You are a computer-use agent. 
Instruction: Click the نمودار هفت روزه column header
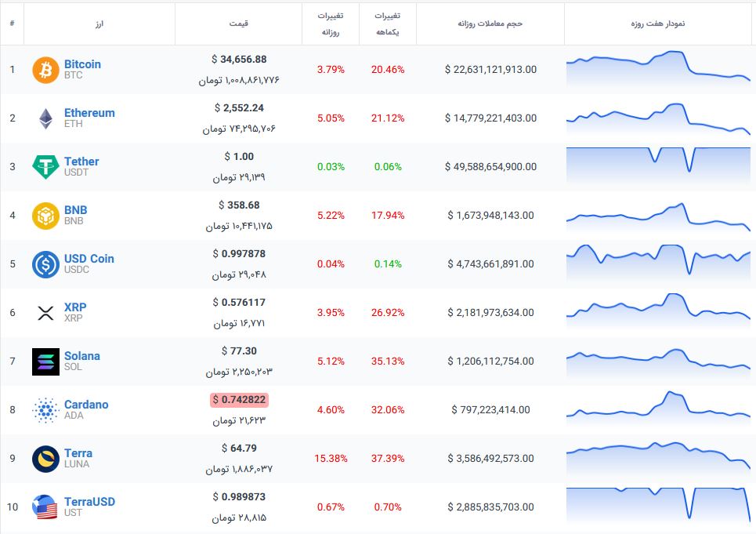pyautogui.click(x=657, y=24)
